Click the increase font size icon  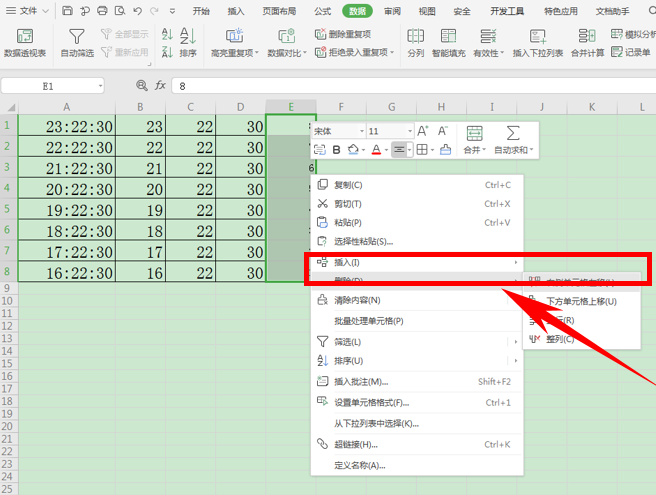coord(422,131)
